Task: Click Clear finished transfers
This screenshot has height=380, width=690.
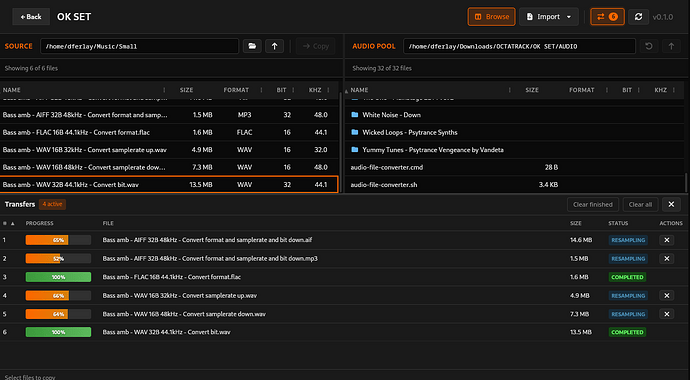Action: pyautogui.click(x=593, y=205)
